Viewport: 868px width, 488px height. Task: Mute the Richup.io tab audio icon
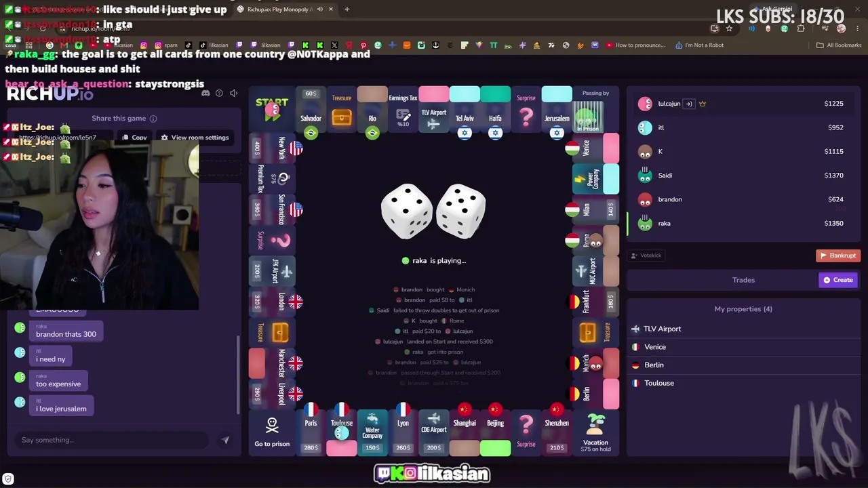[x=319, y=9]
